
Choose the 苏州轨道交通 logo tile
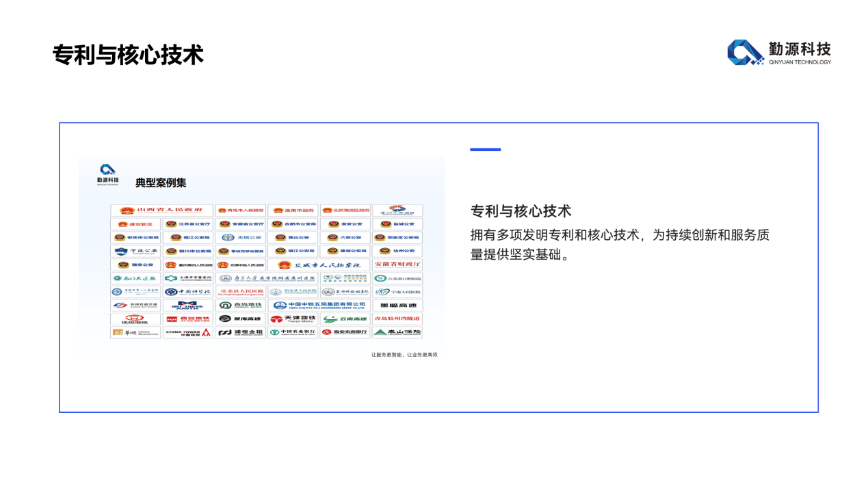tap(135, 306)
